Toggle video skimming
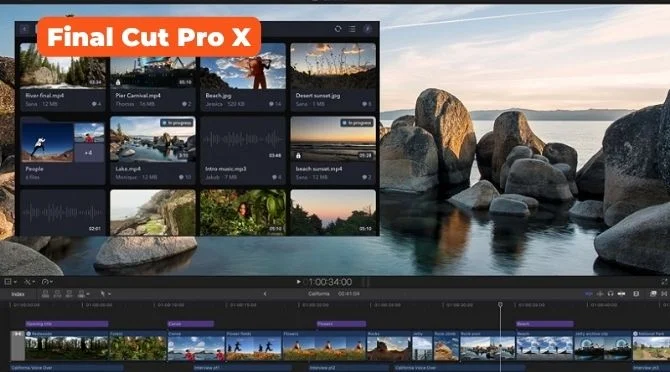670x372 pixels. point(588,294)
